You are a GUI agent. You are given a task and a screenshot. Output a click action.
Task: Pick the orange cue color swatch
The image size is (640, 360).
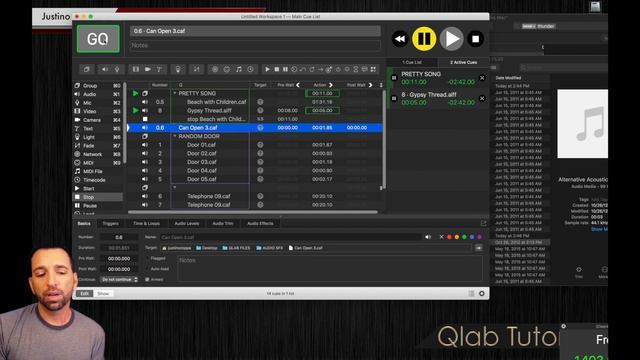[457, 237]
